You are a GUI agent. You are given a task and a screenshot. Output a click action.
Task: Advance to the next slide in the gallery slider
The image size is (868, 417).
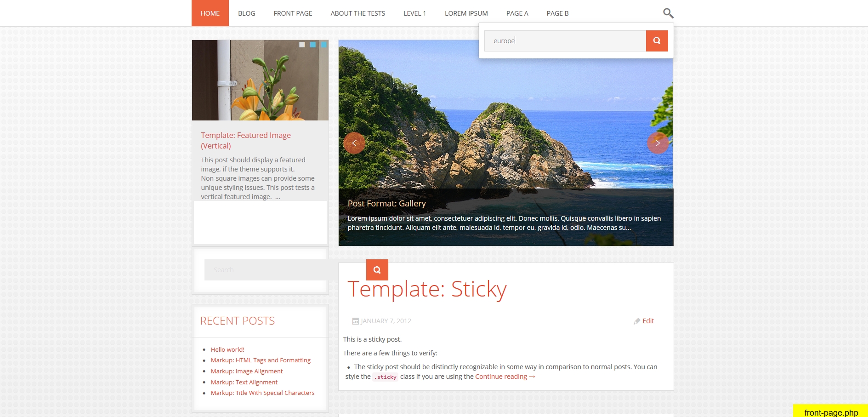pyautogui.click(x=658, y=143)
